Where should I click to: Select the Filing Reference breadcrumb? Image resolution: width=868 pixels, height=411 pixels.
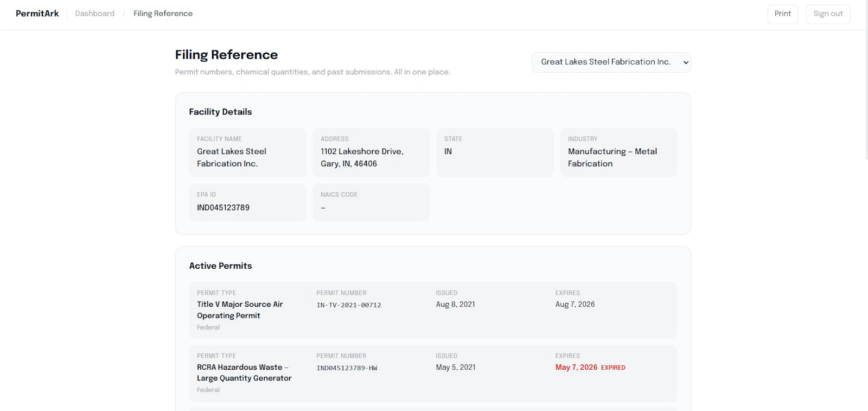(163, 14)
